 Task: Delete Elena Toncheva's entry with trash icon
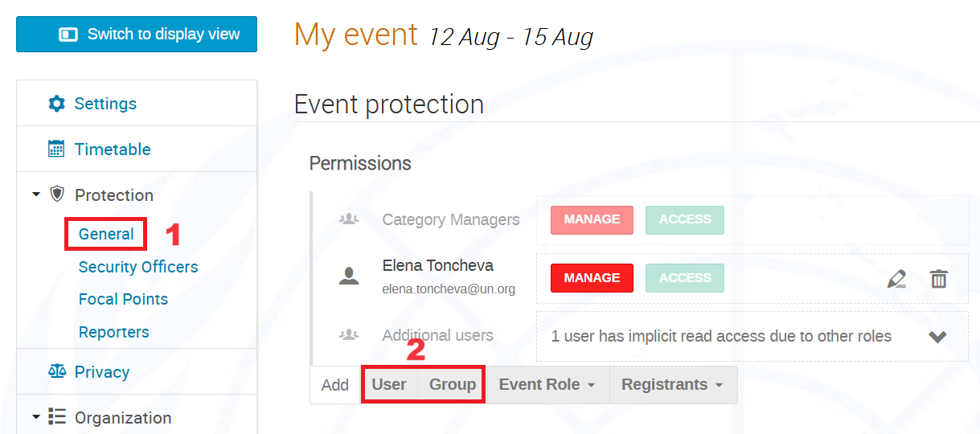[938, 279]
